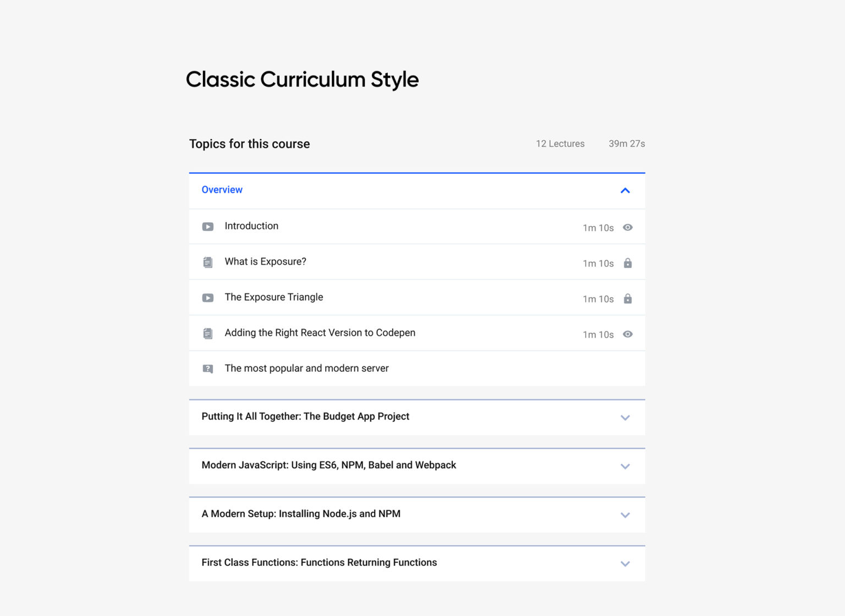Toggle preview for Adding the Right React Version
The height and width of the screenshot is (616, 845).
(x=628, y=334)
